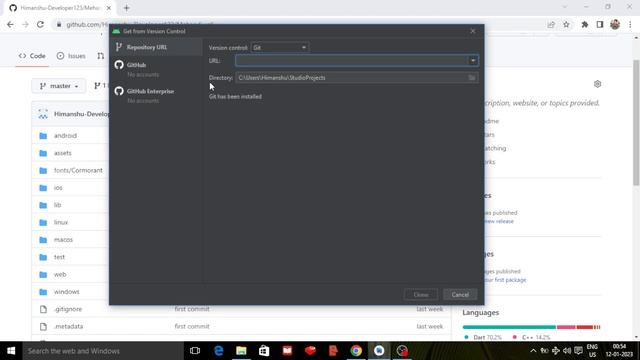The width and height of the screenshot is (640, 360).
Task: Open the android folder in repository
Action: point(65,136)
